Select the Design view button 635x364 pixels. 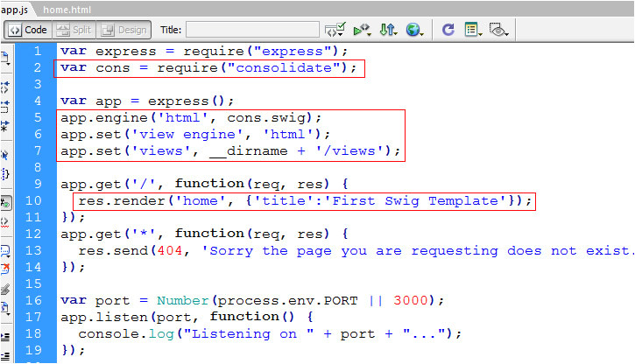coord(123,30)
